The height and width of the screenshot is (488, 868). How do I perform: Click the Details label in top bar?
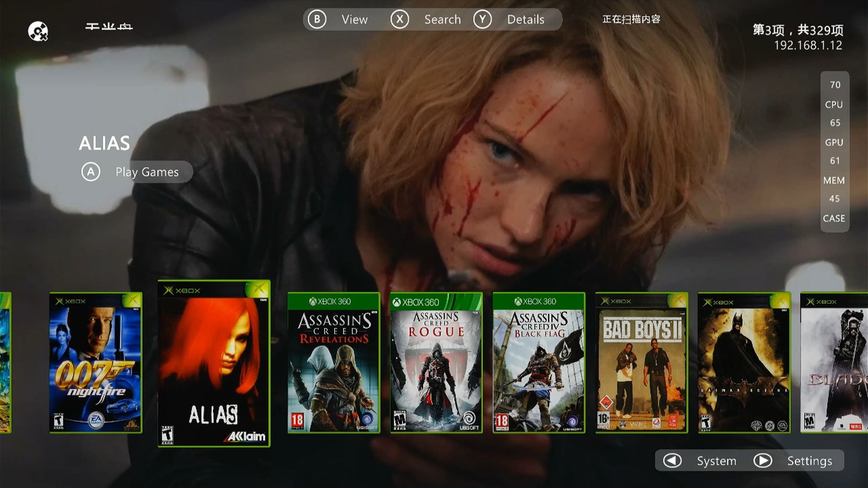(x=526, y=20)
